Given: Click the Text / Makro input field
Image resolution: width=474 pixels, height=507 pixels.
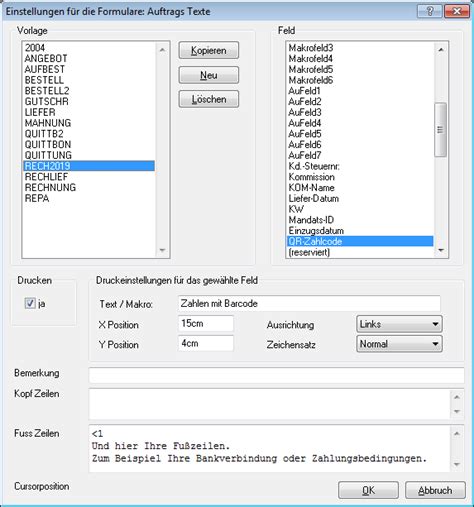Looking at the screenshot, I should (309, 304).
